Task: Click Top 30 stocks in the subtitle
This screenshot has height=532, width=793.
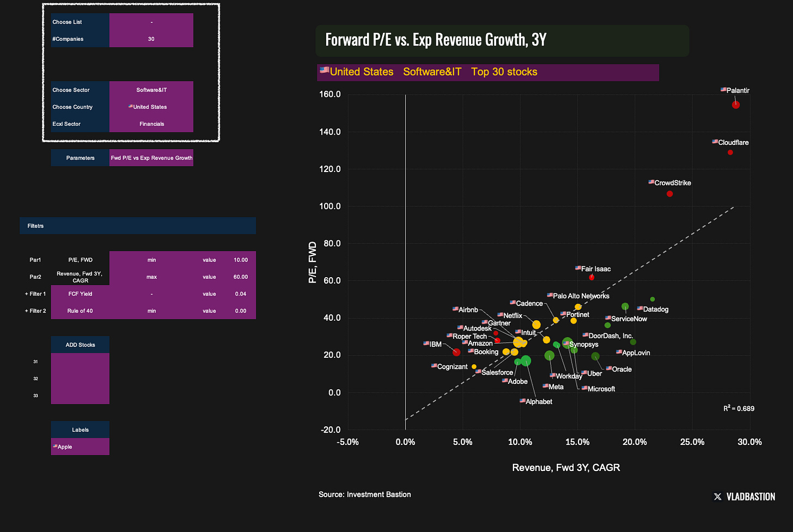Action: pyautogui.click(x=504, y=72)
